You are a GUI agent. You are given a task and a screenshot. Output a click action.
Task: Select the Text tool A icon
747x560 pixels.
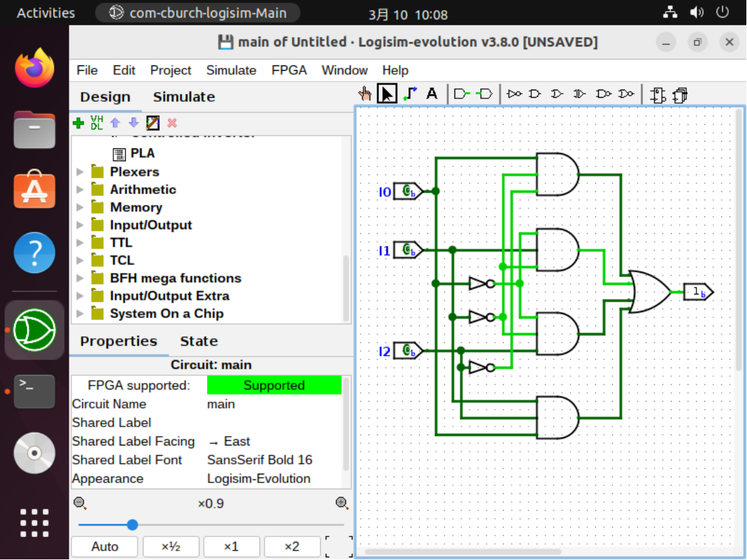click(x=431, y=94)
